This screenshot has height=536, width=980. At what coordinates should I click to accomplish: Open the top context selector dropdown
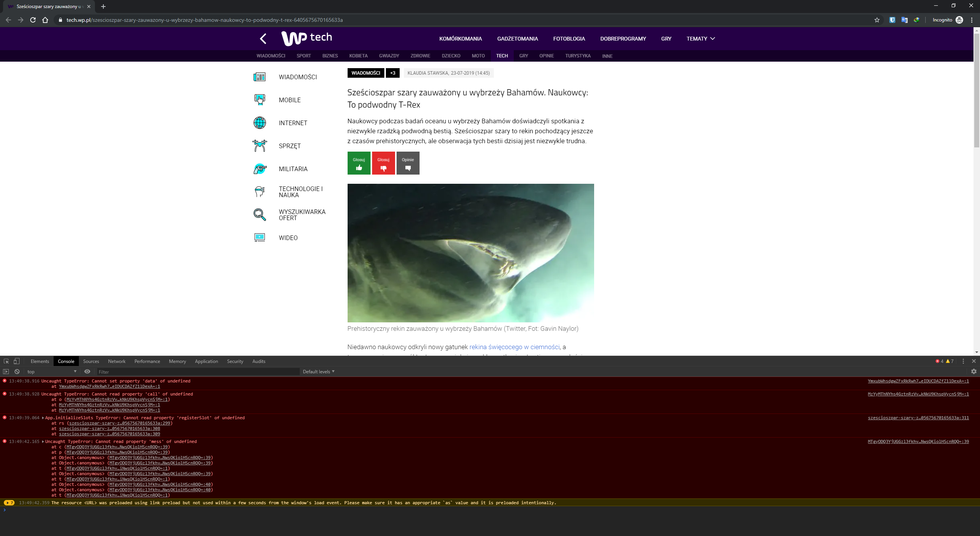(52, 371)
